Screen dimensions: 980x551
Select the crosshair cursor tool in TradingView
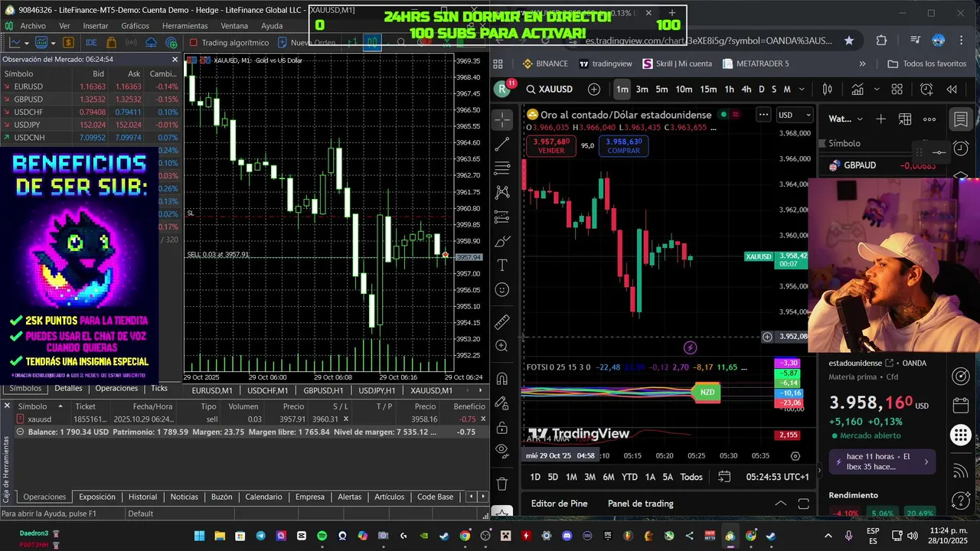tap(502, 119)
